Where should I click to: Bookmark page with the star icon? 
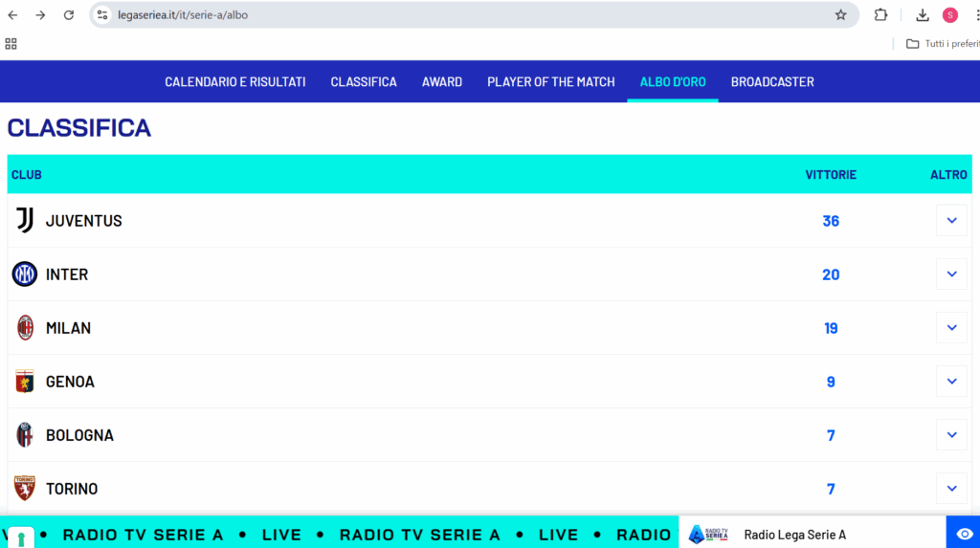(840, 15)
